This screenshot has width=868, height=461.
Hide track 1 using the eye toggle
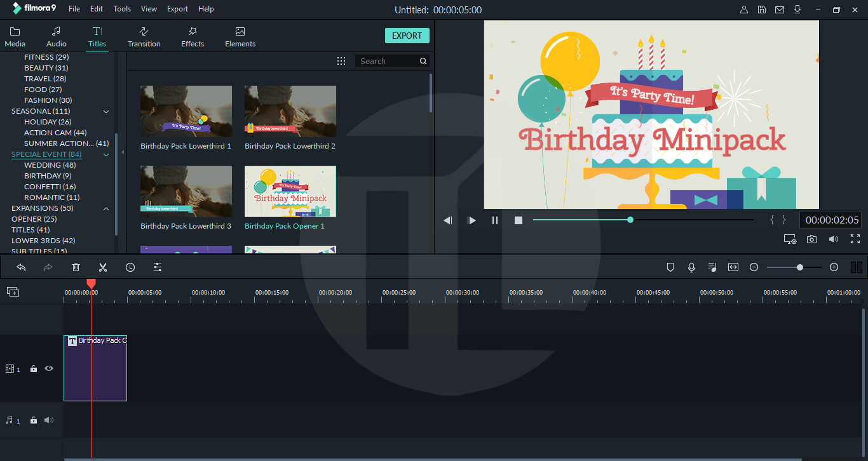tap(49, 368)
